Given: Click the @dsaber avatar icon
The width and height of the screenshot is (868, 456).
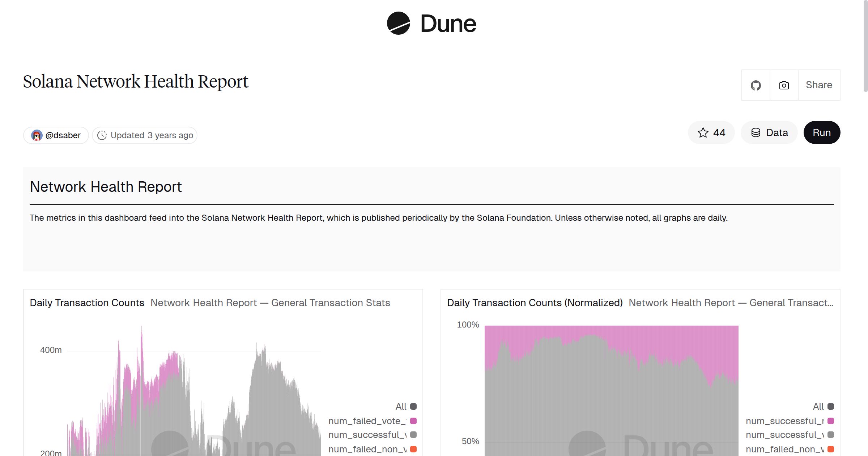Looking at the screenshot, I should [37, 135].
